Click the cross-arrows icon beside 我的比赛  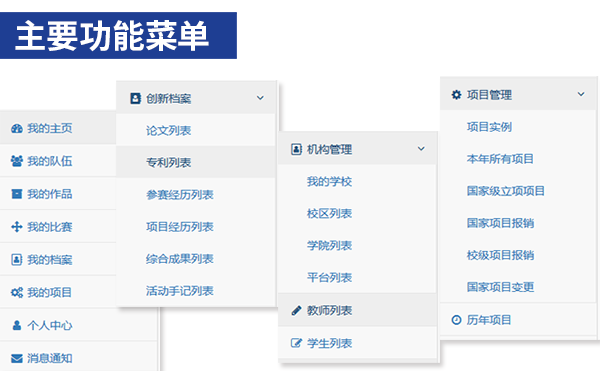(17, 227)
